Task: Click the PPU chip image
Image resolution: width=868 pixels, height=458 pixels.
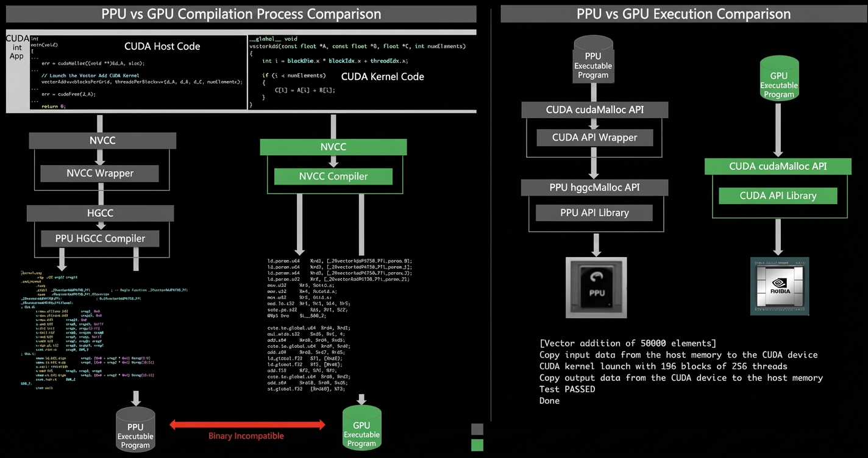Action: [x=596, y=287]
